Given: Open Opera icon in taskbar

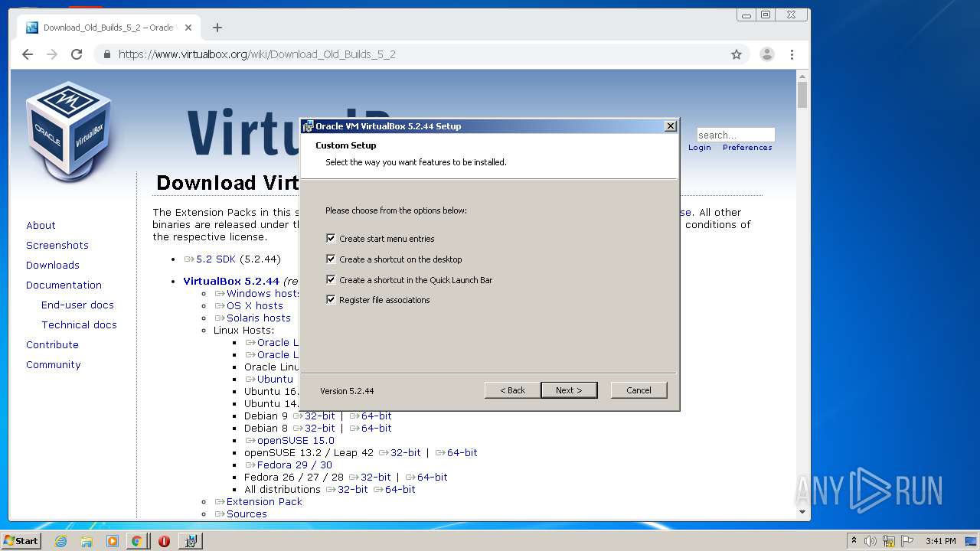Looking at the screenshot, I should point(164,541).
